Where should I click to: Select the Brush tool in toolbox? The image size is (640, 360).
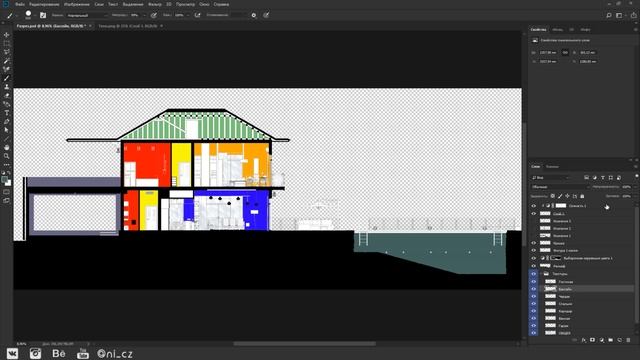7,78
